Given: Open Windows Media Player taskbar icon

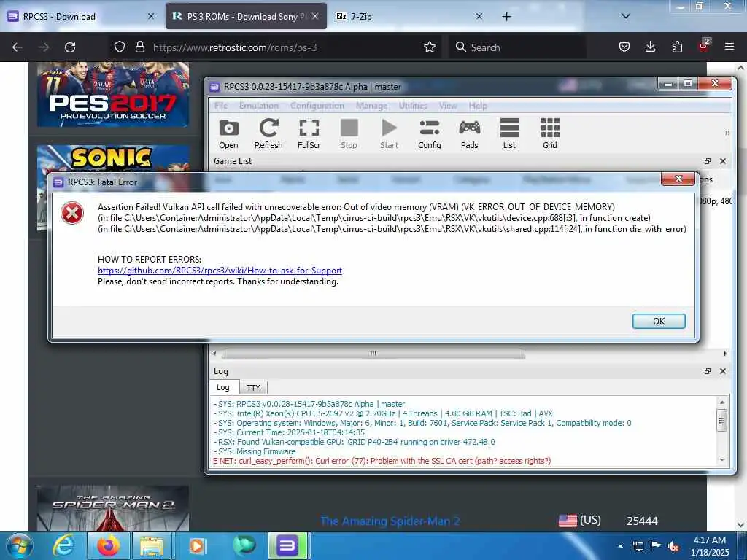Looking at the screenshot, I should tap(197, 545).
